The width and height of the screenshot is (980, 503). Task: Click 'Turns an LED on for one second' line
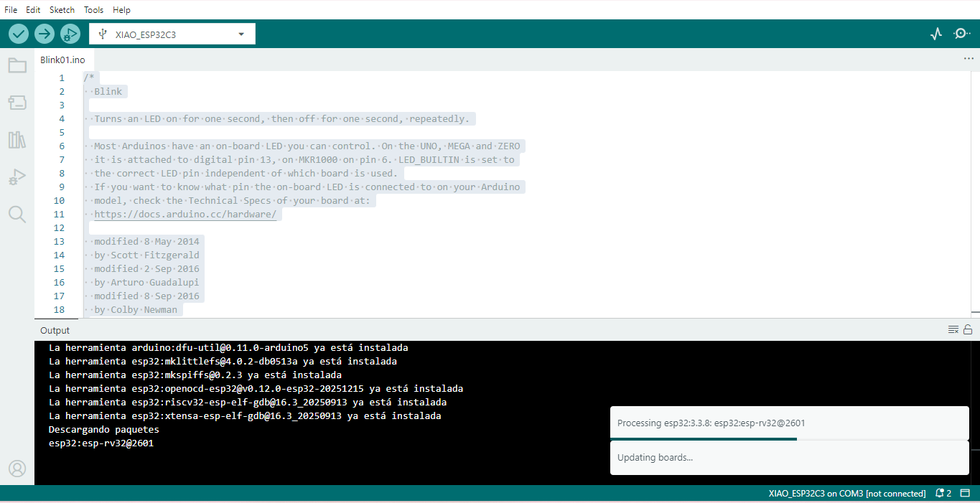coord(281,118)
